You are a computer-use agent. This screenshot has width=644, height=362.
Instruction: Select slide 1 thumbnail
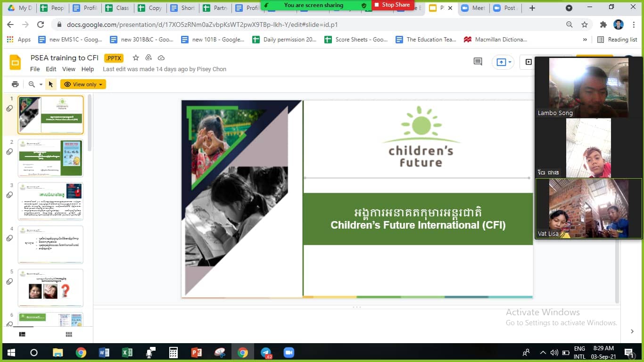tap(50, 115)
